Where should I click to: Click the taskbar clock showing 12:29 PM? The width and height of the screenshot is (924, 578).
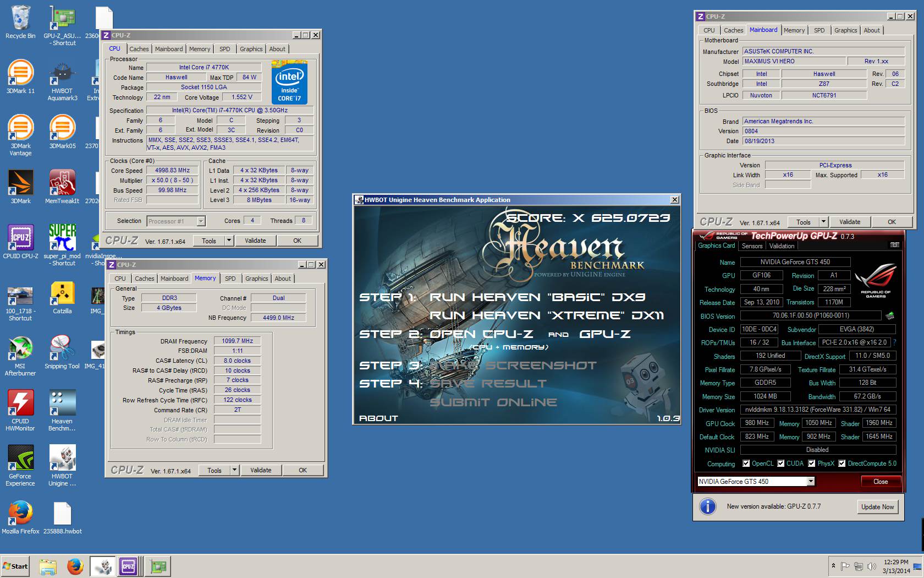pyautogui.click(x=896, y=566)
